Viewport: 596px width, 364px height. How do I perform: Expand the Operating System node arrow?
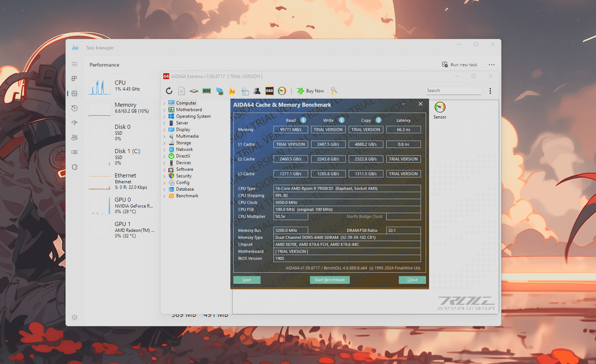164,117
